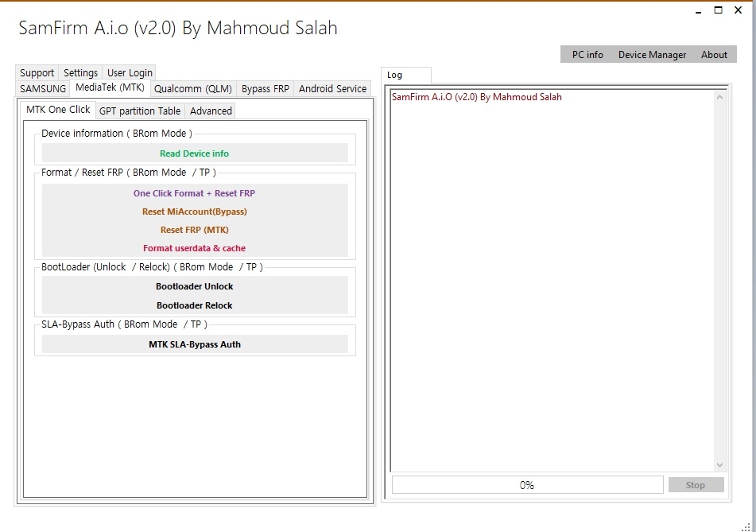Click Format / Reset FRP group label
756x532 pixels.
129,173
